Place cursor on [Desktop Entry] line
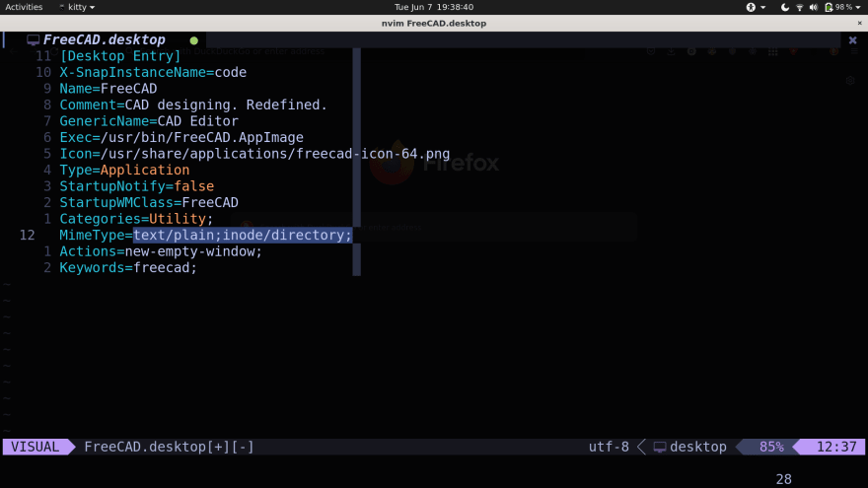This screenshot has width=868, height=488. click(x=120, y=56)
